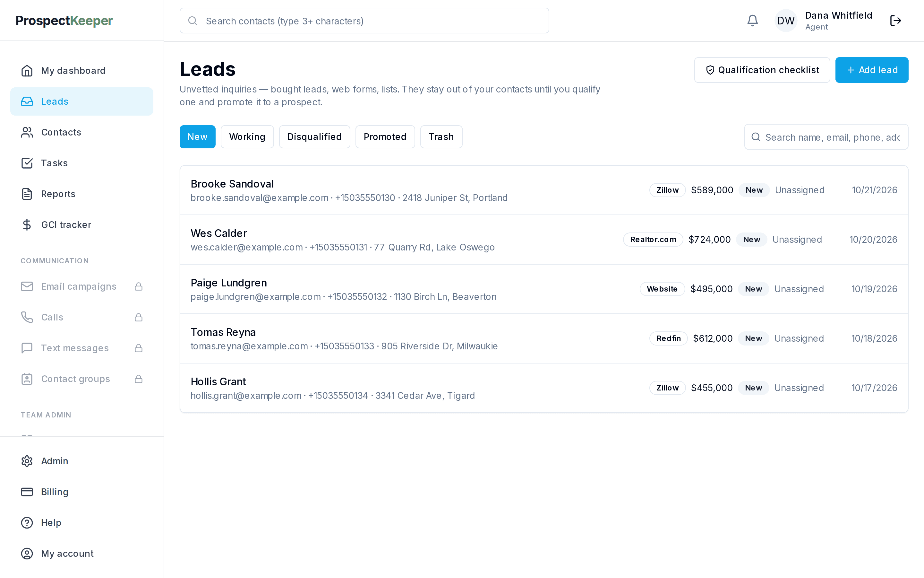Click the ProspectKeeper logo
The image size is (924, 578).
(64, 21)
